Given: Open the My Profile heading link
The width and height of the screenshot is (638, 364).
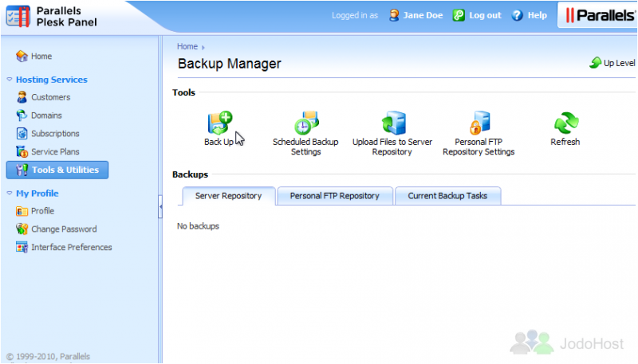Looking at the screenshot, I should point(37,194).
